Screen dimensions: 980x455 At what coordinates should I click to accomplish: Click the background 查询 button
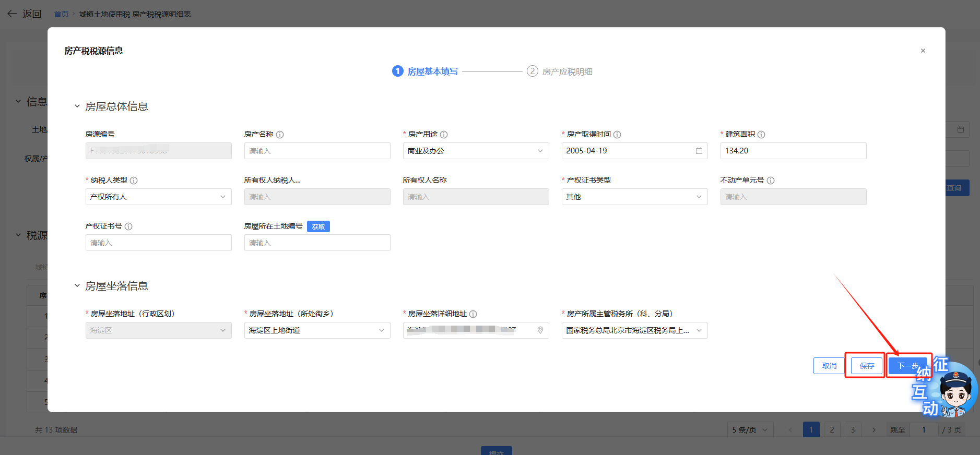(x=957, y=188)
